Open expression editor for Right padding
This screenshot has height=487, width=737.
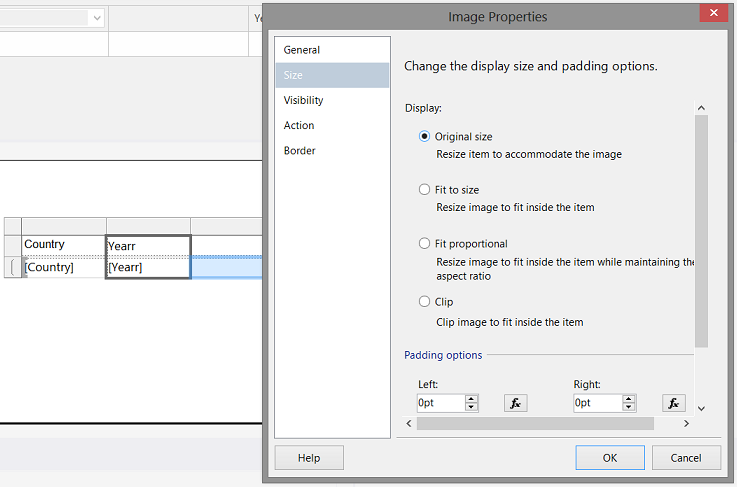click(674, 403)
